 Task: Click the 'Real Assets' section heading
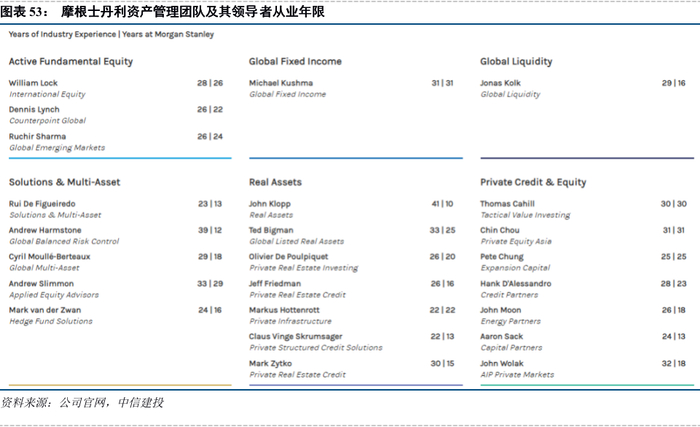coord(275,182)
